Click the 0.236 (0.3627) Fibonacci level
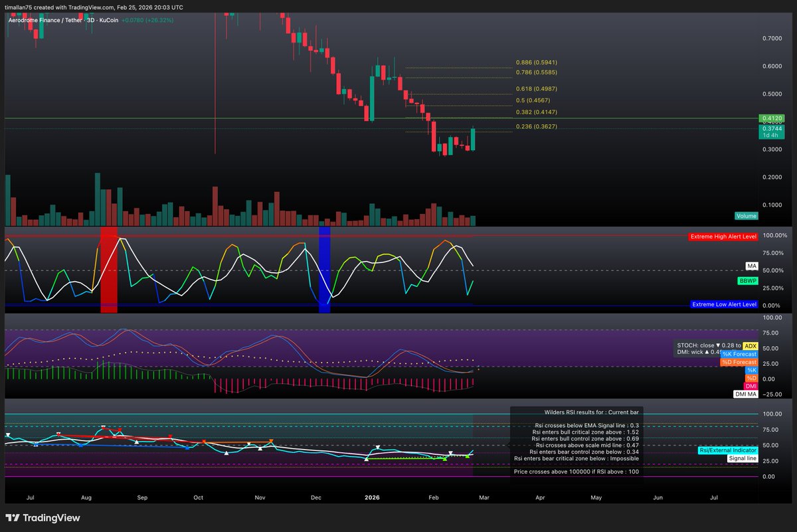797x532 pixels. (x=535, y=126)
